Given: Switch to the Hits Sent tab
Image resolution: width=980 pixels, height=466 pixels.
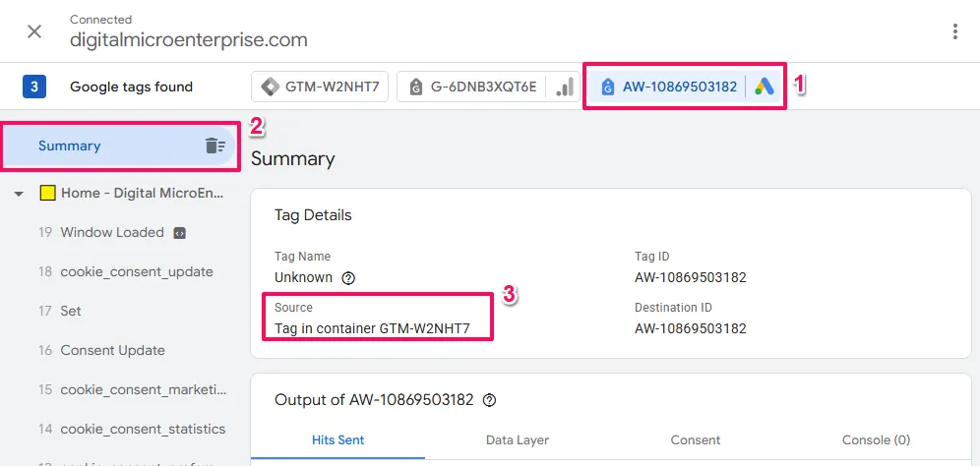Looking at the screenshot, I should 337,440.
